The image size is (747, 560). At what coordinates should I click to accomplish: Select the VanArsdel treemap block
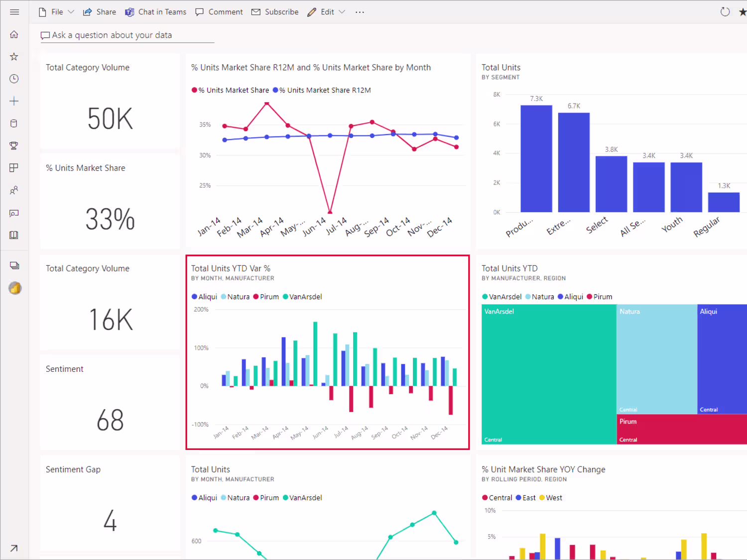(549, 374)
